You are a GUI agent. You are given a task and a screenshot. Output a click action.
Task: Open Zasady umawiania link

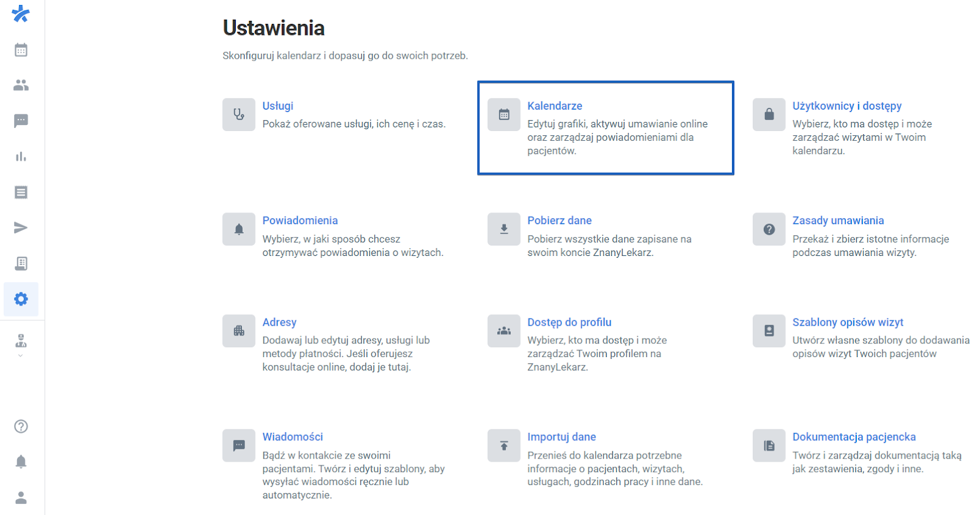[x=838, y=220]
